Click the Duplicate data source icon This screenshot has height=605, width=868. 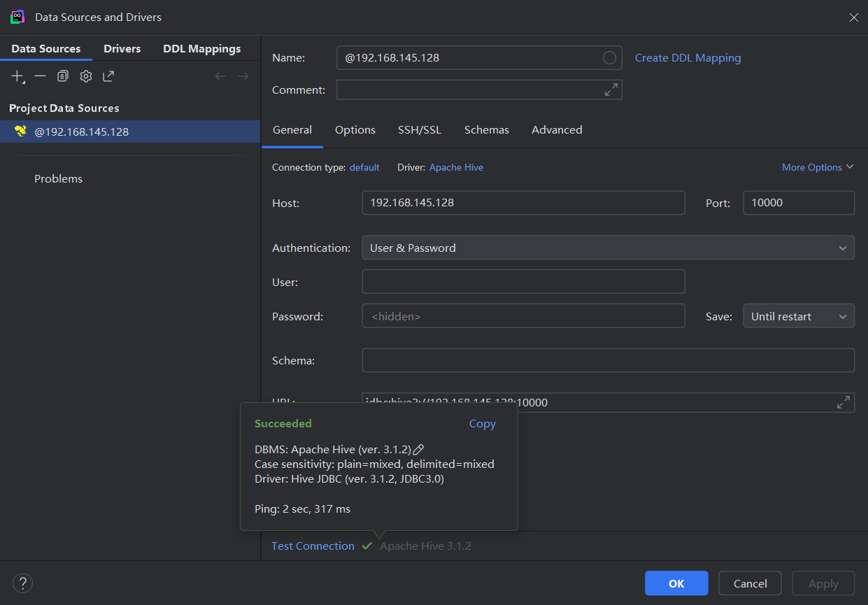point(63,76)
